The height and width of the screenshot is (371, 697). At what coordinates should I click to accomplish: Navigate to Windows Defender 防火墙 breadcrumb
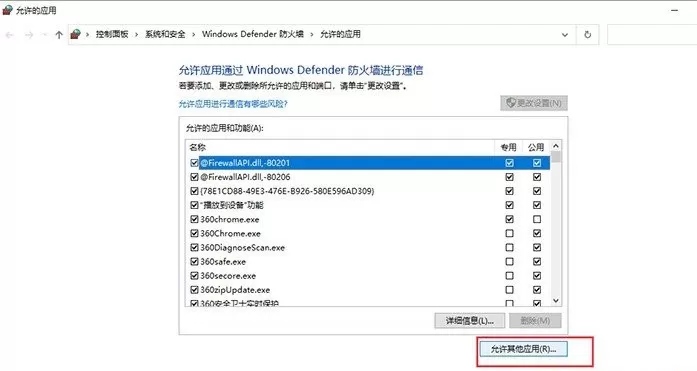coord(252,34)
